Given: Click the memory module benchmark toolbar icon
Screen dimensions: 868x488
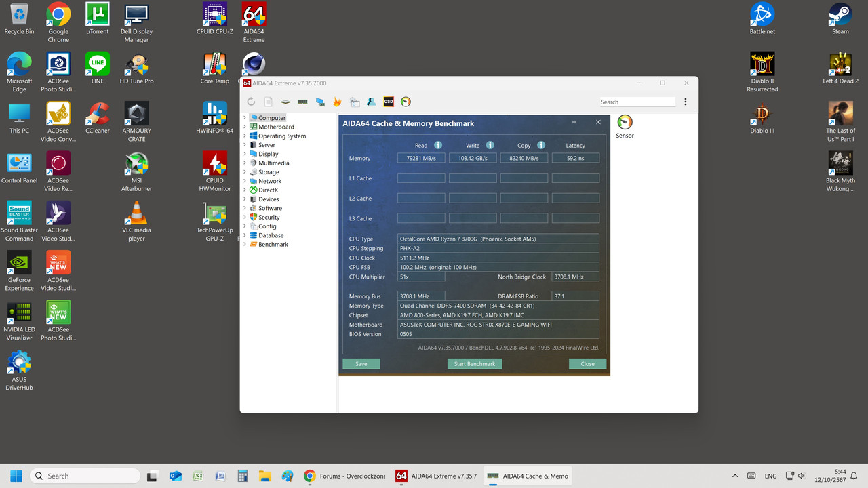Looking at the screenshot, I should [302, 102].
